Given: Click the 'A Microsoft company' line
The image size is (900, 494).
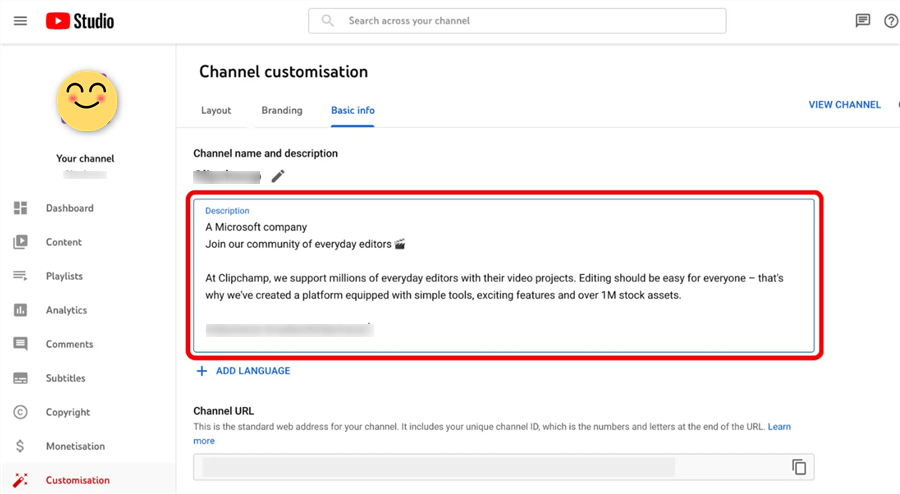Looking at the screenshot, I should pyautogui.click(x=256, y=227).
